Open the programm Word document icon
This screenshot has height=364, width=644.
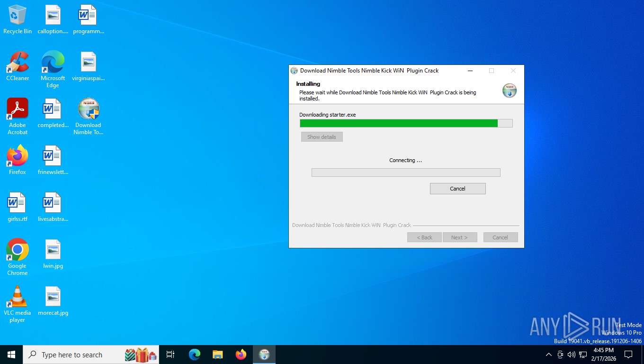tap(88, 20)
